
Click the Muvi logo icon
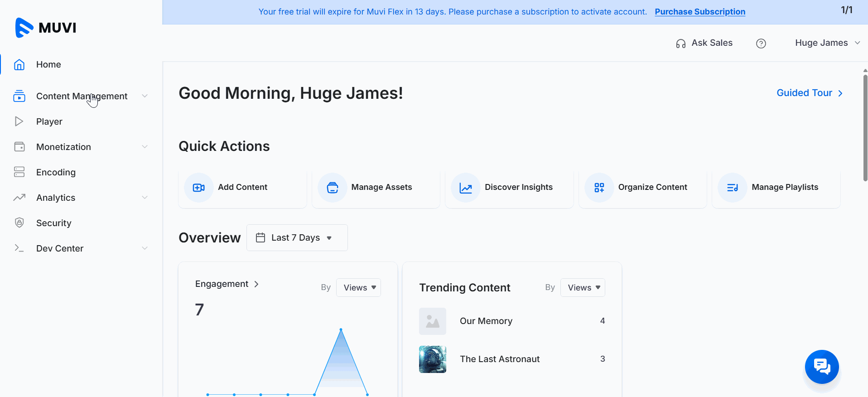click(x=24, y=28)
